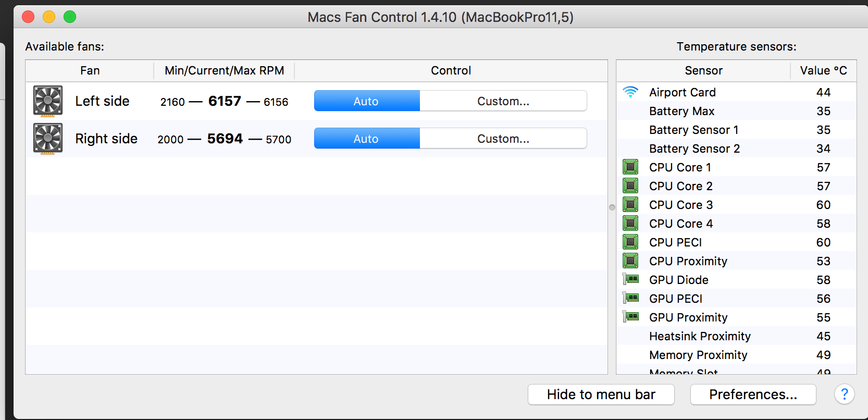Screen dimensions: 868x420
Task: Close the Macs Fan Control window
Action: click(x=28, y=17)
